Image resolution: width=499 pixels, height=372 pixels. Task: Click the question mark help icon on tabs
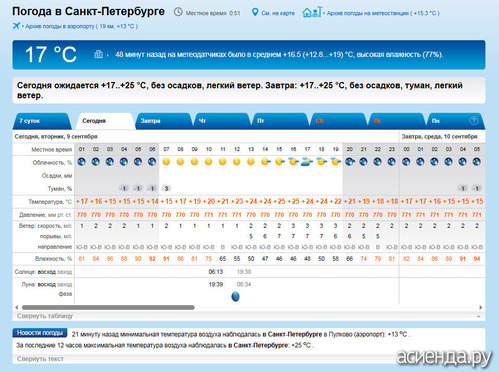click(473, 121)
